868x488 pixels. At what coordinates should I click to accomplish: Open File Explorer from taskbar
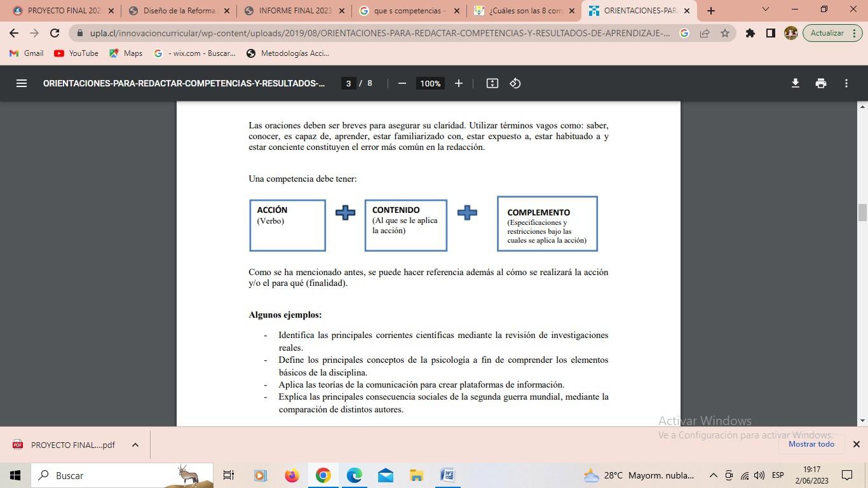pyautogui.click(x=416, y=475)
